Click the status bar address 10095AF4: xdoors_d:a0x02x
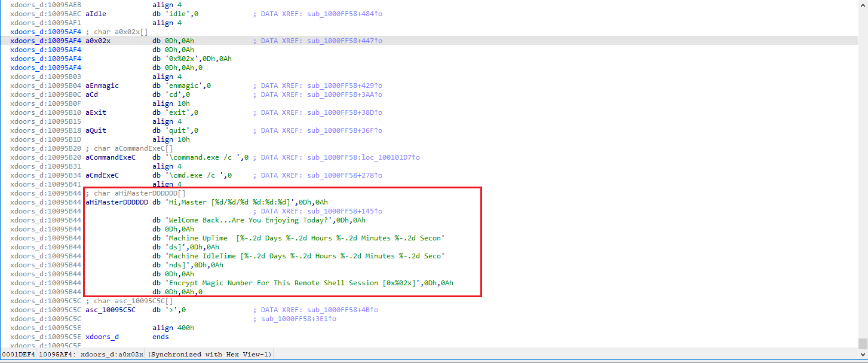Screen dimensions: 868x363 (91, 355)
